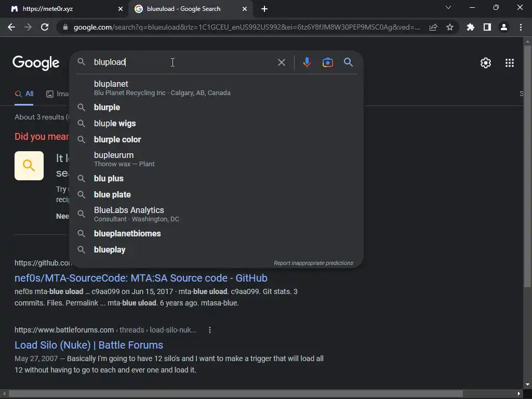This screenshot has width=532, height=399.
Task: Open the tab search chevron
Action: [x=448, y=7]
